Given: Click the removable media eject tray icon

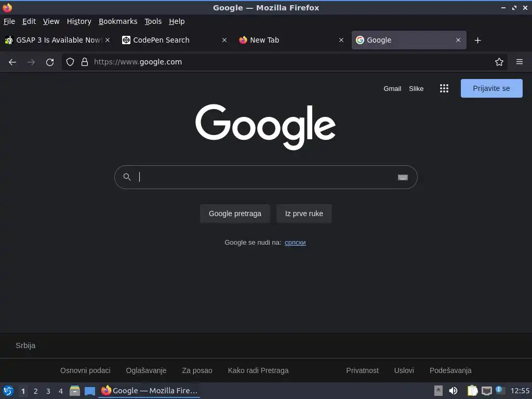Looking at the screenshot, I should [438, 391].
